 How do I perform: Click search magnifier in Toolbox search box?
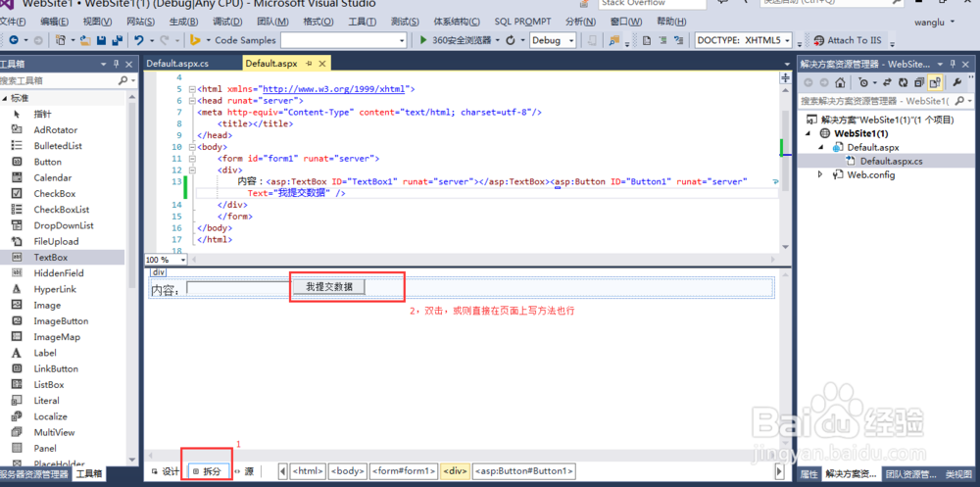tap(123, 80)
